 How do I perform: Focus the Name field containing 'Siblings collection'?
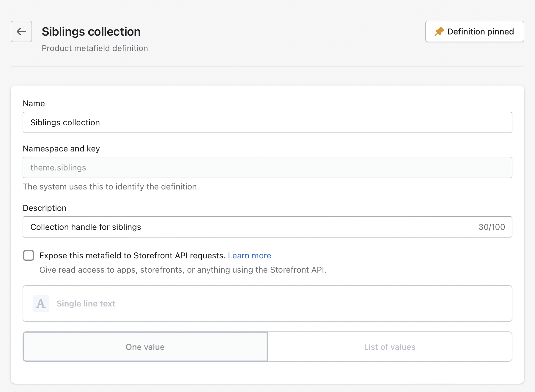click(267, 122)
